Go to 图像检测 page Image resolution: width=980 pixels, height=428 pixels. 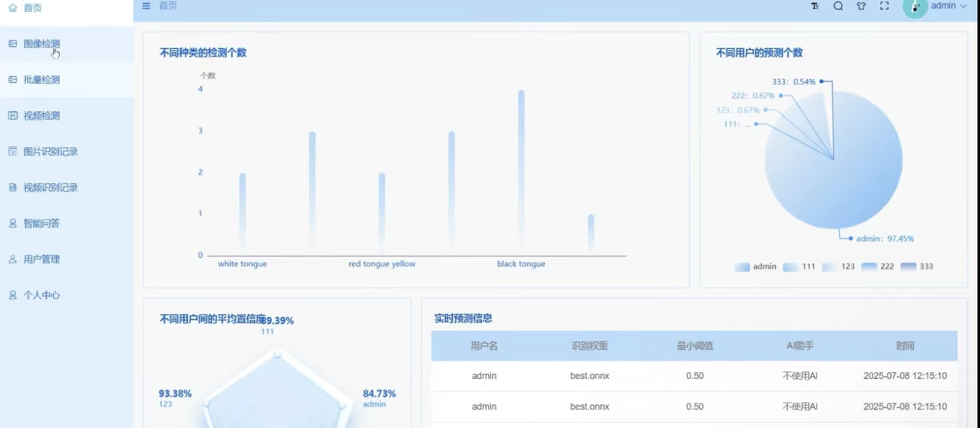pyautogui.click(x=67, y=44)
